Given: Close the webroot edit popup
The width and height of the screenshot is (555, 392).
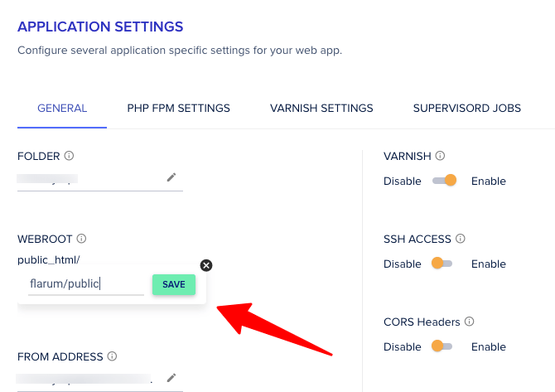Looking at the screenshot, I should 206,265.
